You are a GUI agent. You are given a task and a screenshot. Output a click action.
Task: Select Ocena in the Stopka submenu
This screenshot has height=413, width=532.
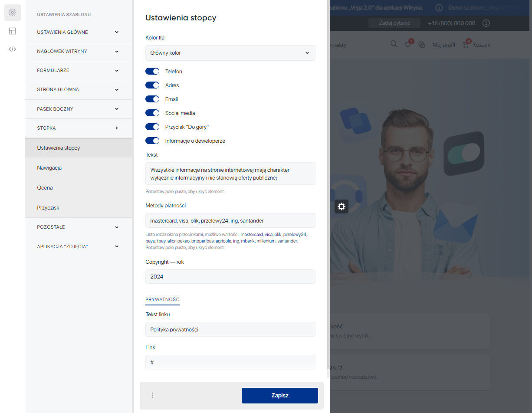point(45,188)
